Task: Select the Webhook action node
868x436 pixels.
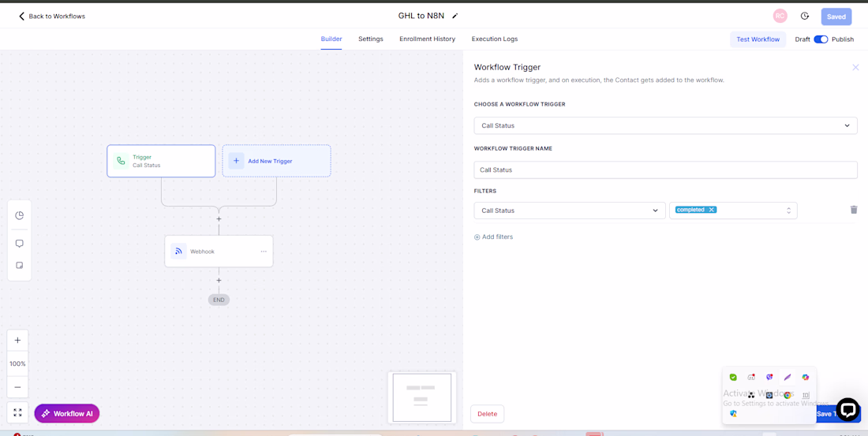Action: click(219, 252)
